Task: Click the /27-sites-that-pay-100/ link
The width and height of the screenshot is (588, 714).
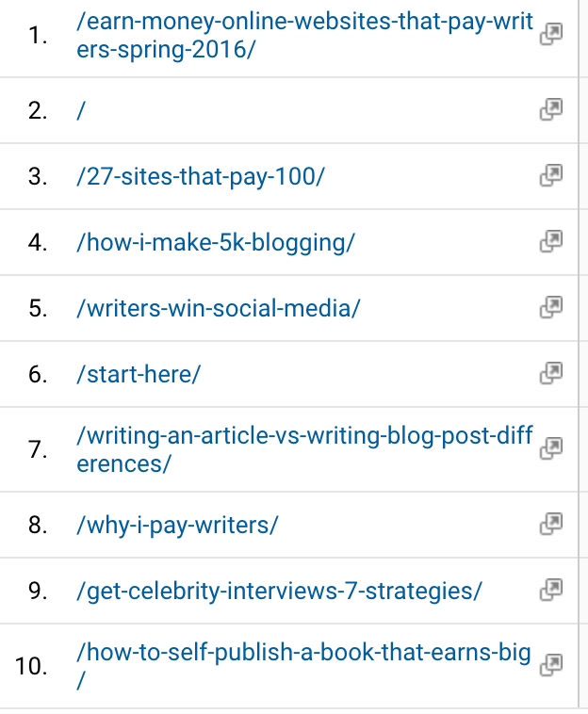Action: coord(200,176)
